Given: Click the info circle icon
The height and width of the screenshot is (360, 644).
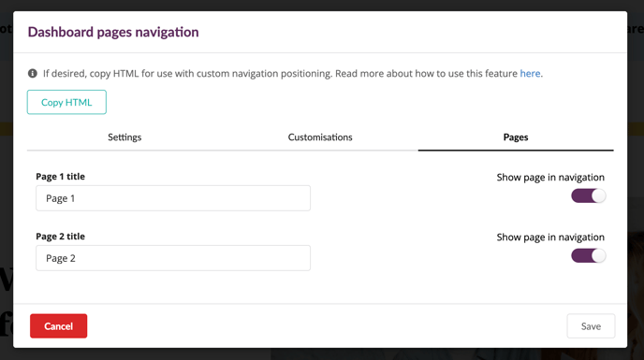Looking at the screenshot, I should [33, 74].
